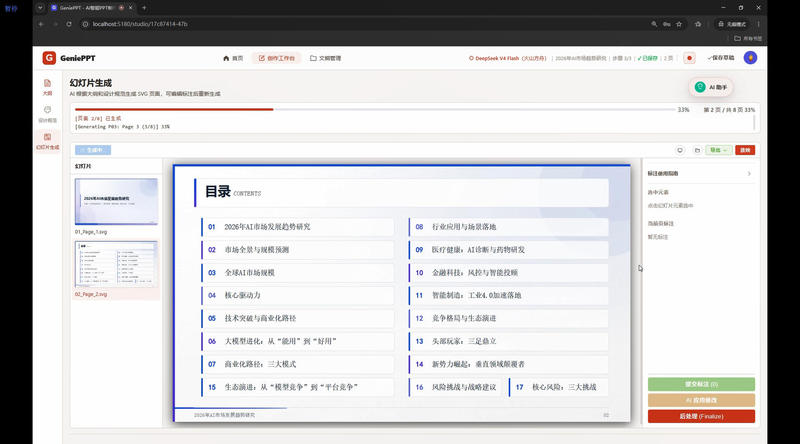Image resolution: width=800 pixels, height=444 pixels.
Task: Select contents item 05 on the slide
Action: pyautogui.click(x=297, y=318)
